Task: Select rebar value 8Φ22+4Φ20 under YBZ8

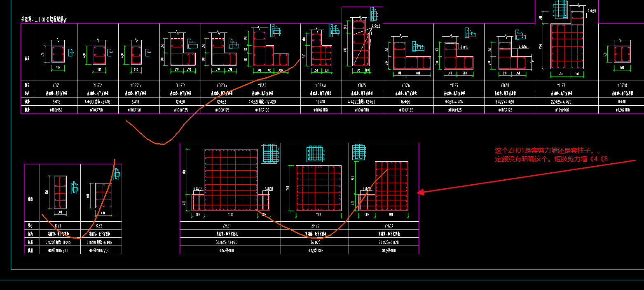Action: [506, 102]
